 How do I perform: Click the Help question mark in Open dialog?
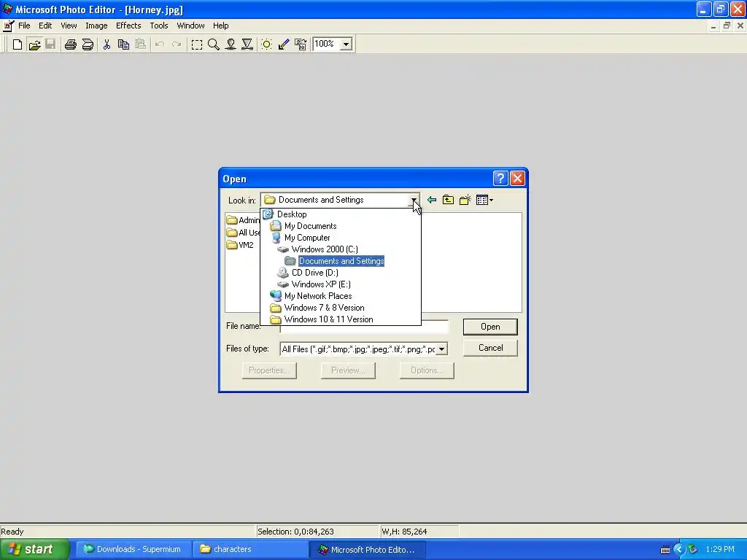pyautogui.click(x=500, y=179)
